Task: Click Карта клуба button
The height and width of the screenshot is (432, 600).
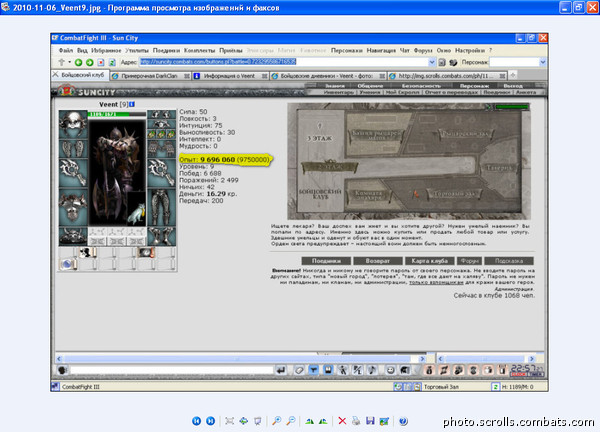Action: [429, 261]
